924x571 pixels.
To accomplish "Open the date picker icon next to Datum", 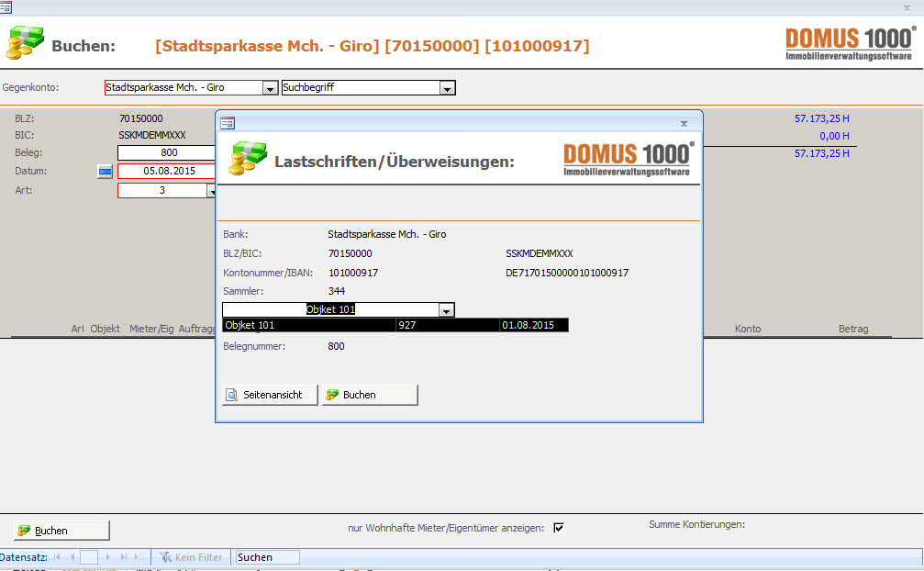I will coord(105,172).
